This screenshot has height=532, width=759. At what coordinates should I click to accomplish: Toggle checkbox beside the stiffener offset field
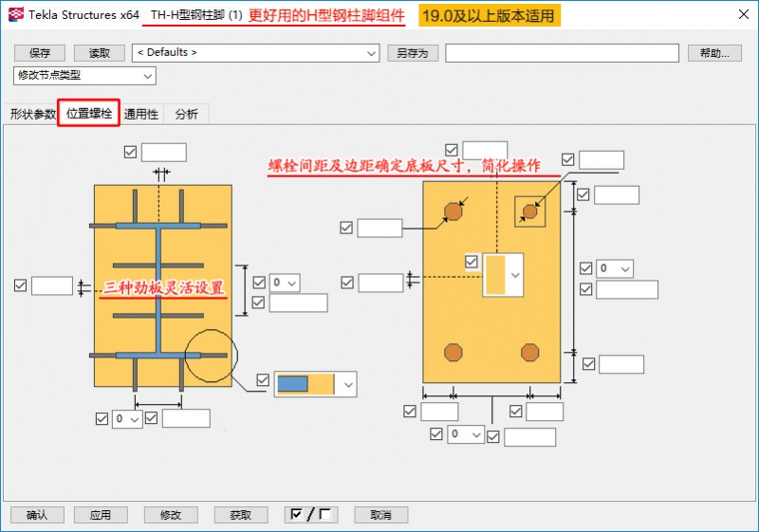(20, 285)
